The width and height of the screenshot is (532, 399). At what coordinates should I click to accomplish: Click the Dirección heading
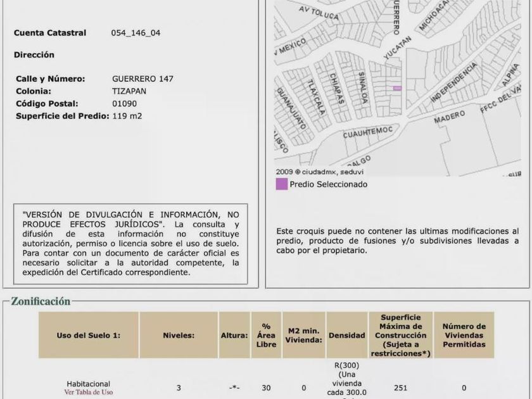(x=34, y=54)
